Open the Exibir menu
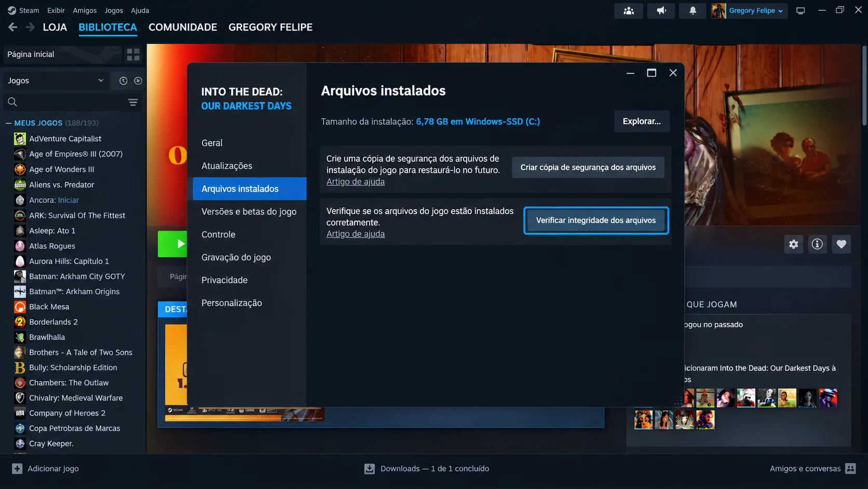868x489 pixels. (x=56, y=10)
